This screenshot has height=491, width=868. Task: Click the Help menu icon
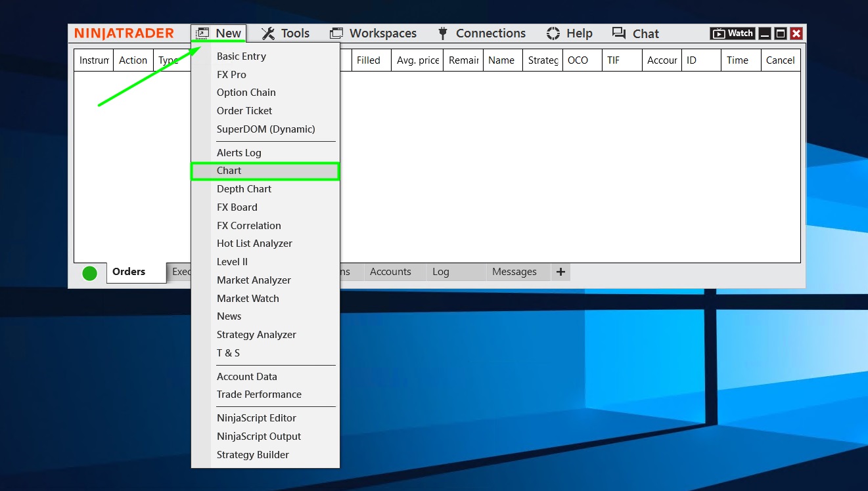(554, 33)
